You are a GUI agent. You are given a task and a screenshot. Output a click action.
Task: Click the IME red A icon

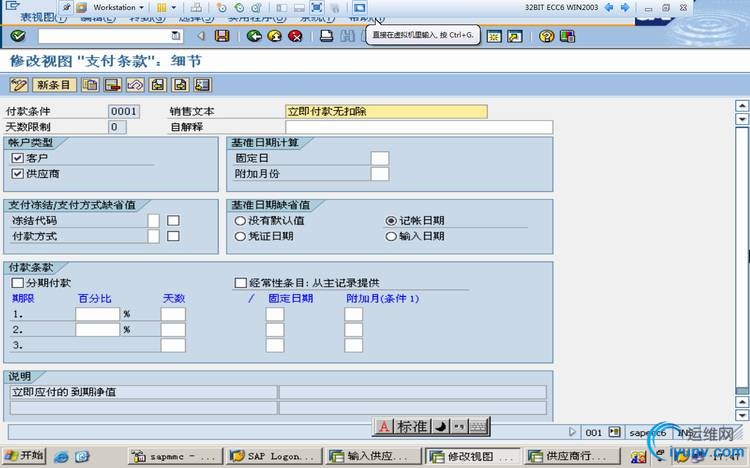tap(384, 426)
